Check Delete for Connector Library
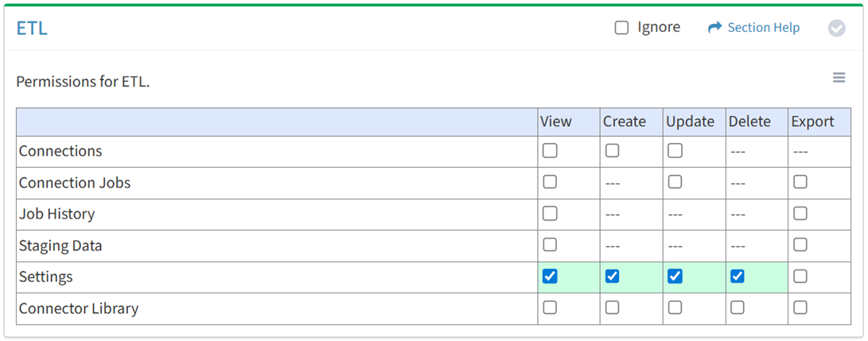Image resolution: width=868 pixels, height=341 pixels. (738, 308)
